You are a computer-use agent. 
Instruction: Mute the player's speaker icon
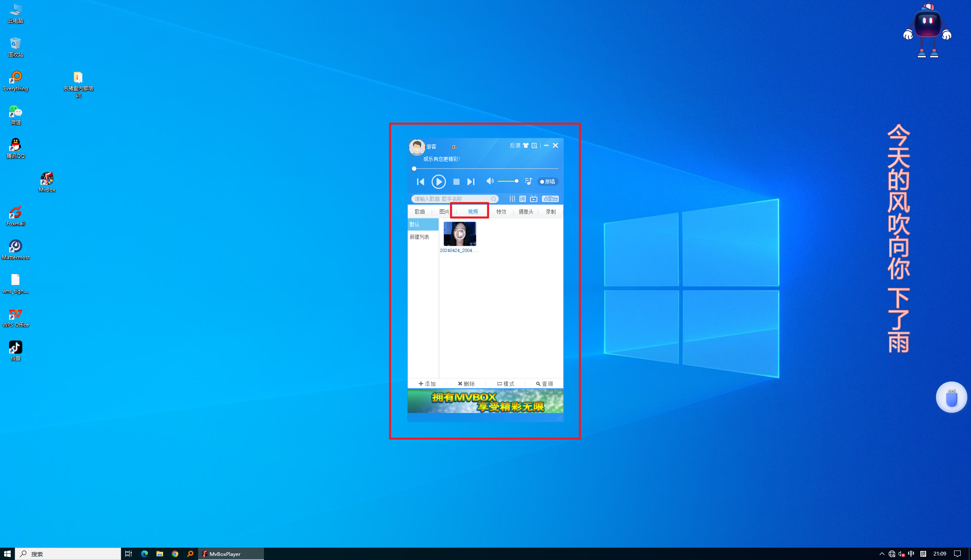(490, 181)
